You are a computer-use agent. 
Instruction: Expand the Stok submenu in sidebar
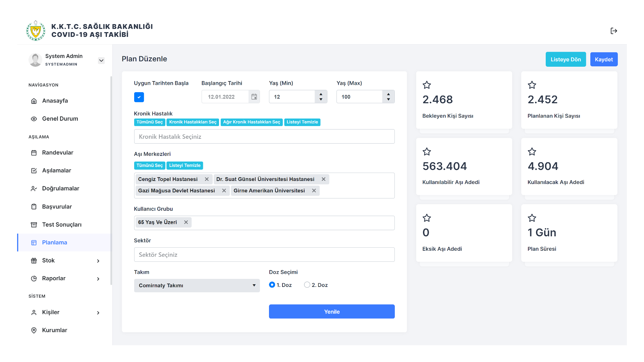point(65,260)
